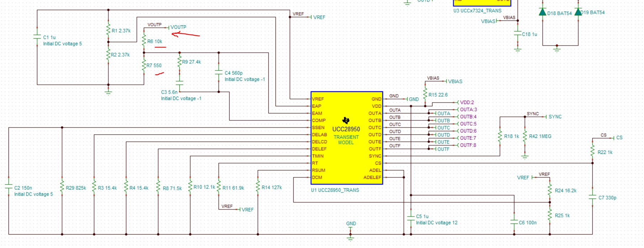Image resolution: width=644 pixels, height=248 pixels.
Task: Click the U3 UCCx7324_TRANS reference label
Action: [x=477, y=10]
